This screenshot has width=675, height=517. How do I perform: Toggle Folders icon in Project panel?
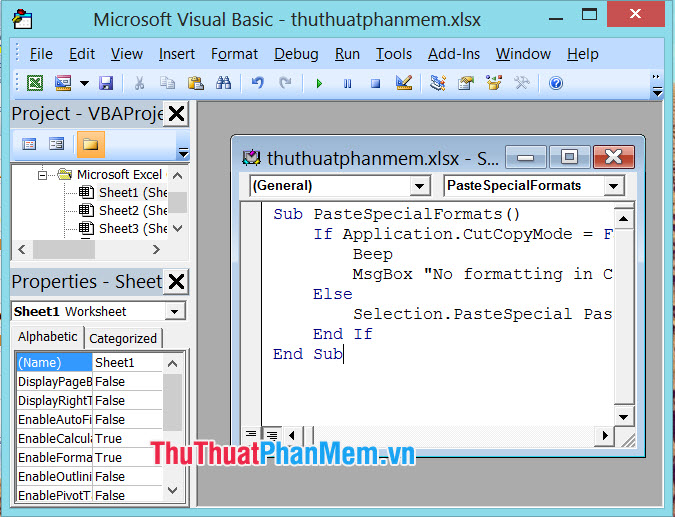point(90,144)
